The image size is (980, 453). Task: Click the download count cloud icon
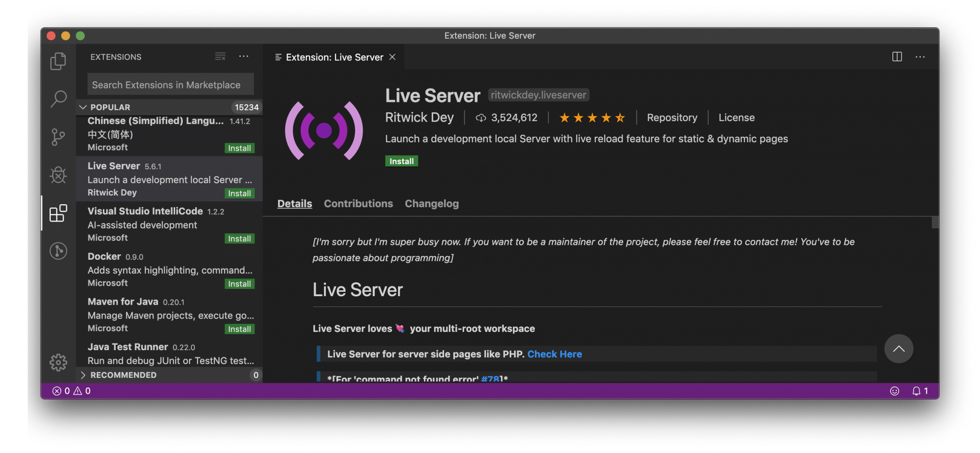pos(481,118)
